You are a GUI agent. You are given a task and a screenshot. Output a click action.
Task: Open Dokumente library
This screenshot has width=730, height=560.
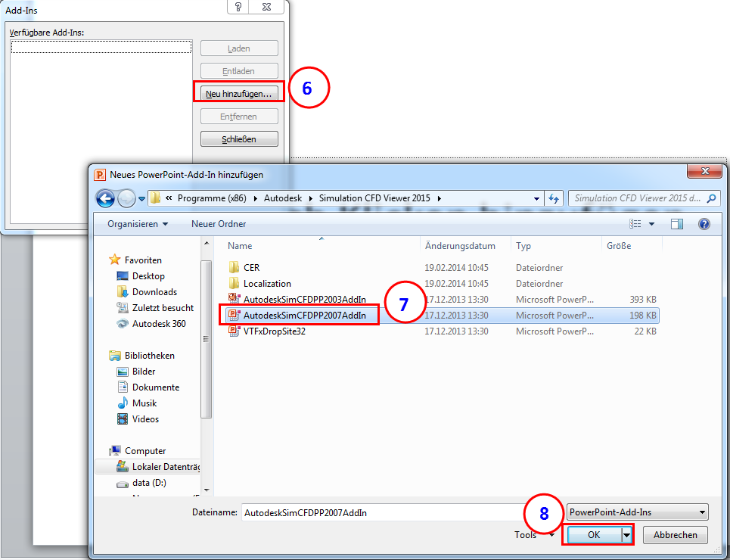coord(156,387)
